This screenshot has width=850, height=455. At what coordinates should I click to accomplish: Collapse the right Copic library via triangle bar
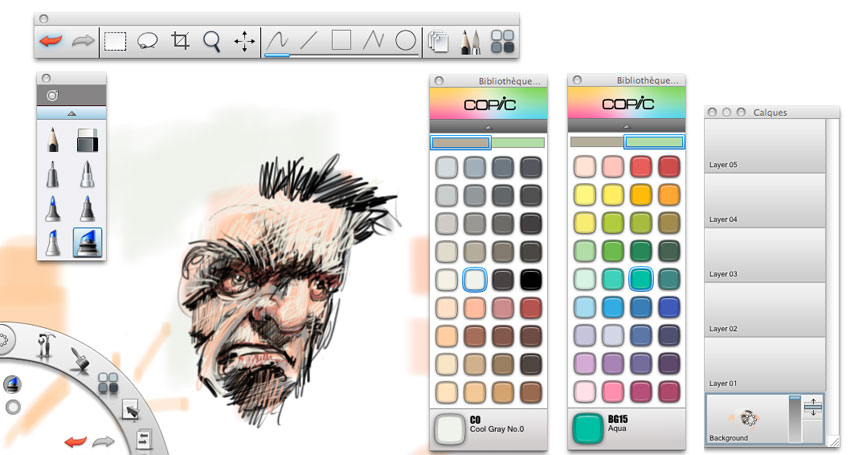tap(627, 126)
